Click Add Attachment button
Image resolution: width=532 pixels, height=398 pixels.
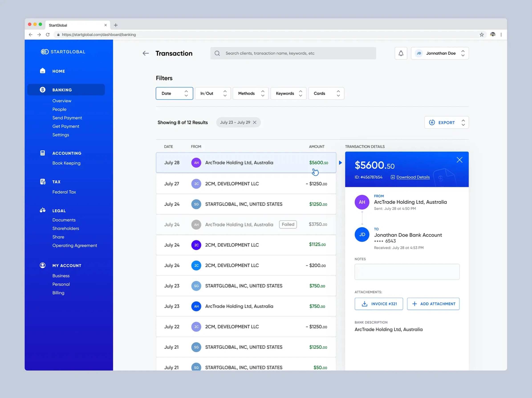(433, 304)
